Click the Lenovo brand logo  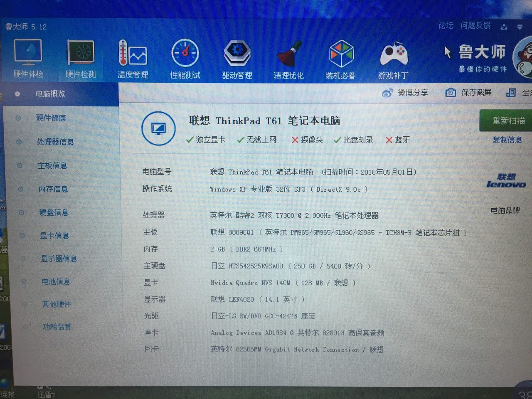coord(506,181)
